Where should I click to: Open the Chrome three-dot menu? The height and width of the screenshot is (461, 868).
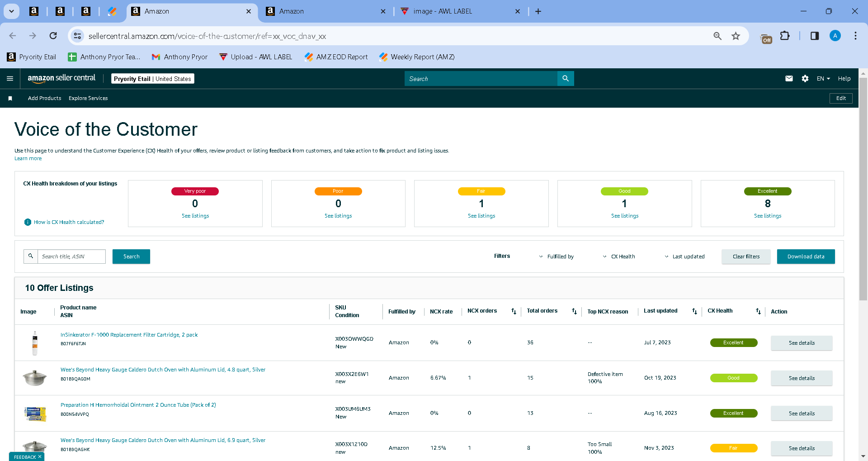pyautogui.click(x=855, y=36)
